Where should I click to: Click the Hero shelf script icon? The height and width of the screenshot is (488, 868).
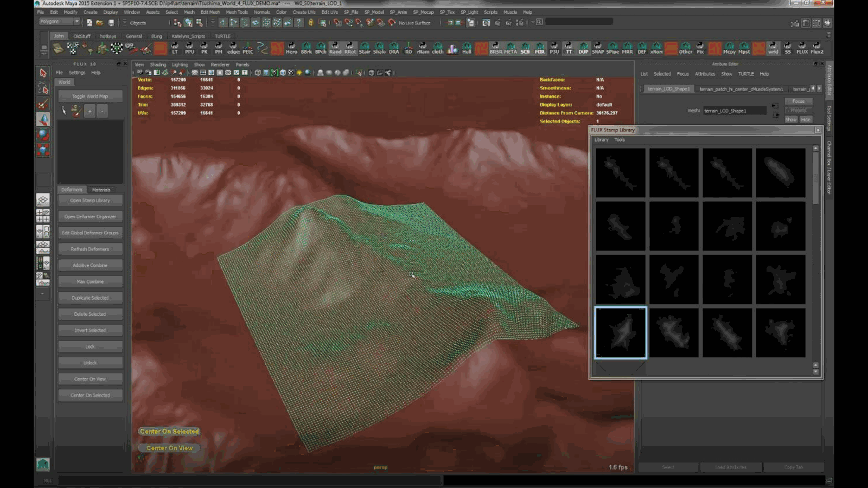click(291, 48)
